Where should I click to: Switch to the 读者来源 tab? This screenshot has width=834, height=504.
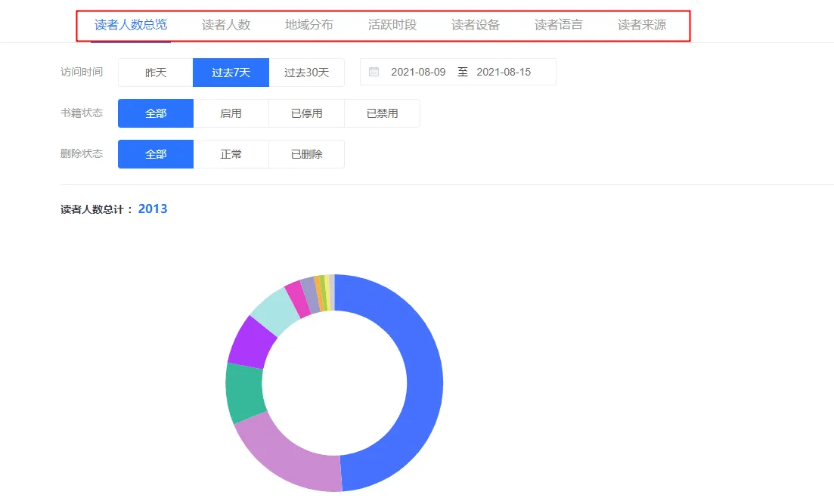641,23
